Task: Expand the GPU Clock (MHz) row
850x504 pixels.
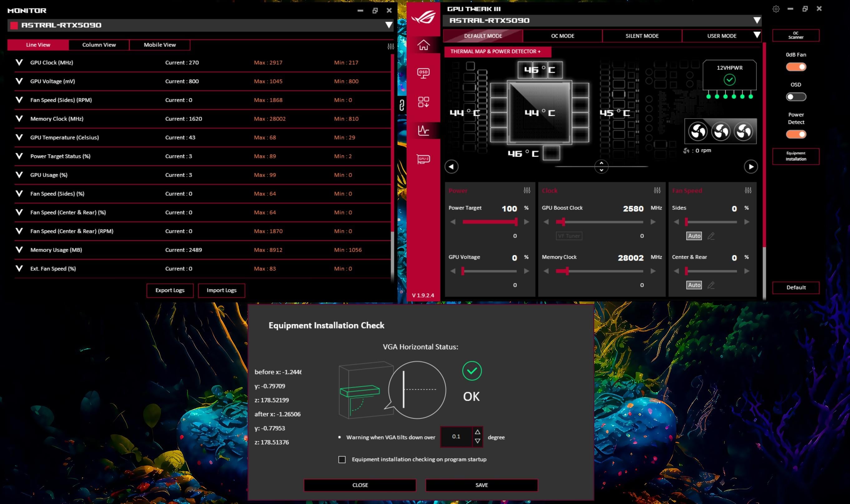Action: [x=19, y=62]
